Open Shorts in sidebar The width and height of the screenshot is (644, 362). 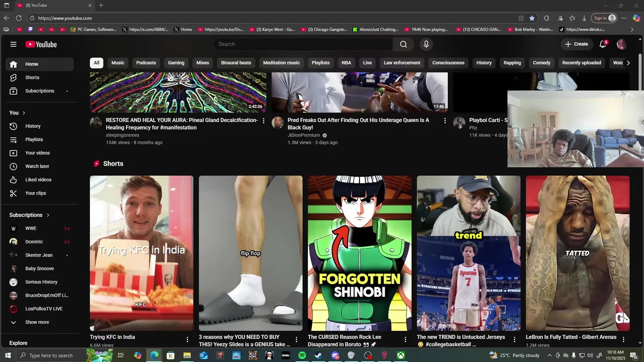coord(39,77)
